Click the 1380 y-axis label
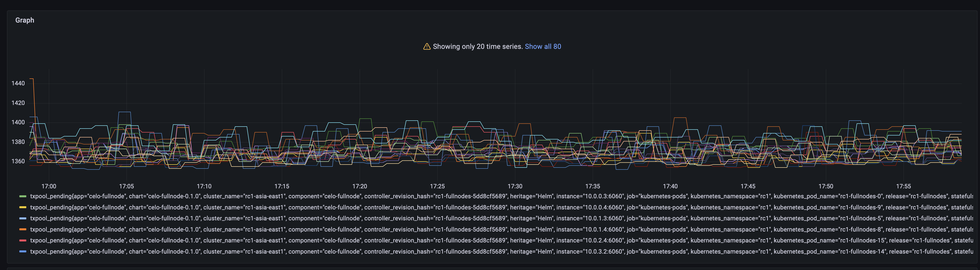This screenshot has height=270, width=980. (x=18, y=142)
